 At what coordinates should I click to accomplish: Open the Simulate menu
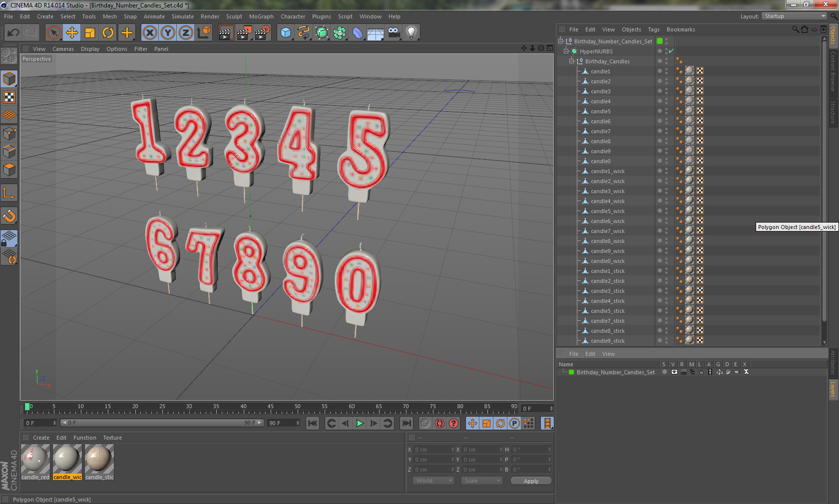183,16
